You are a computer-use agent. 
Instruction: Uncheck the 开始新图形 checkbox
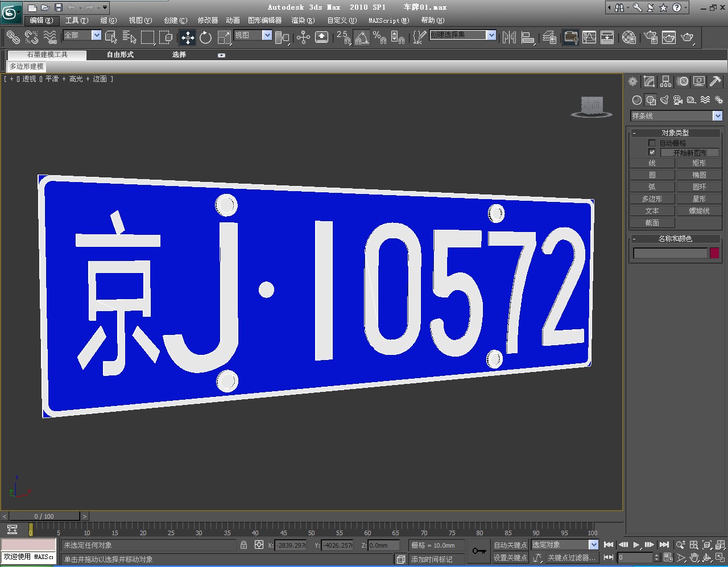(x=652, y=152)
